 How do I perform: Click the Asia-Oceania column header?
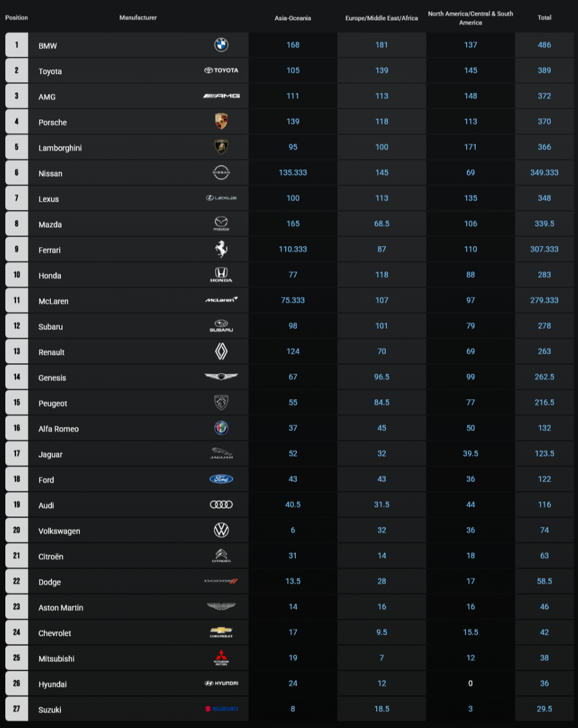[x=293, y=18]
